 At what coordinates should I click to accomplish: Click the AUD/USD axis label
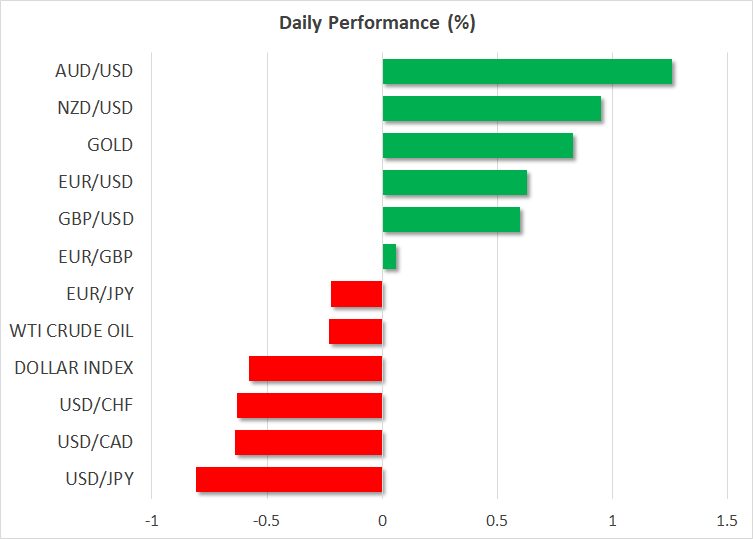[x=95, y=71]
